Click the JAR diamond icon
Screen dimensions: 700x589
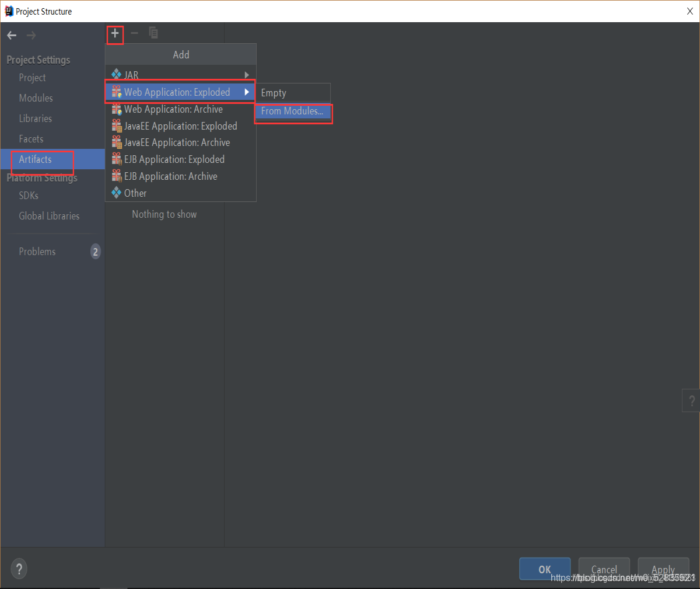point(117,74)
